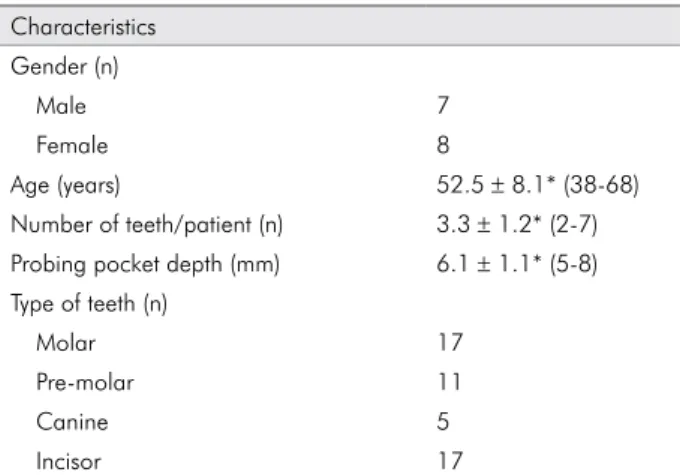Click the Molar count value 17
This screenshot has height=475, width=680.
pos(450,342)
